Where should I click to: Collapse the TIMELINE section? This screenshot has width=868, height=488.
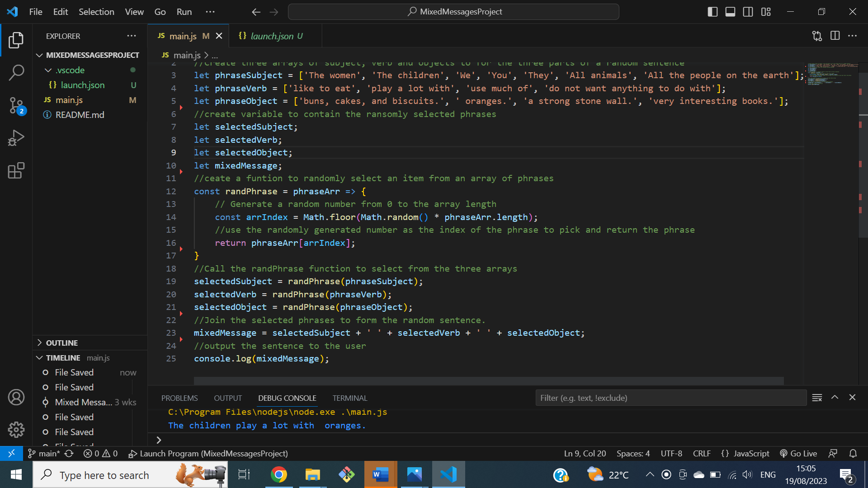click(x=90, y=358)
